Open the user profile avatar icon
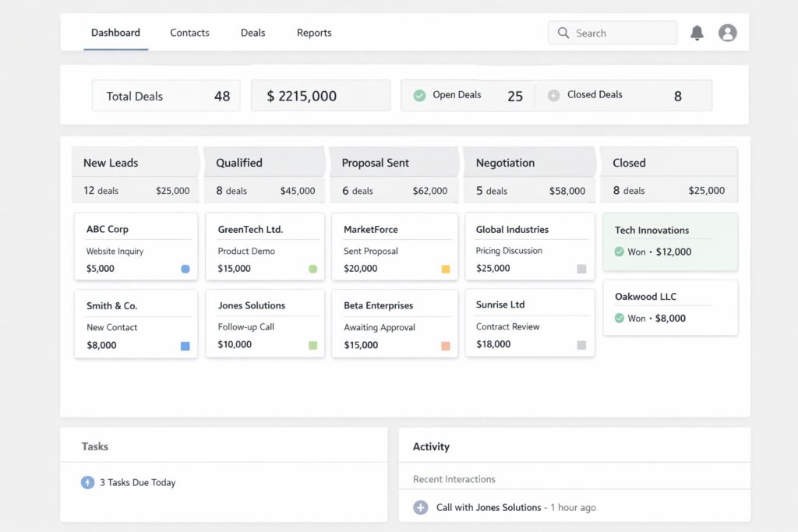Viewport: 798px width, 532px height. tap(728, 33)
